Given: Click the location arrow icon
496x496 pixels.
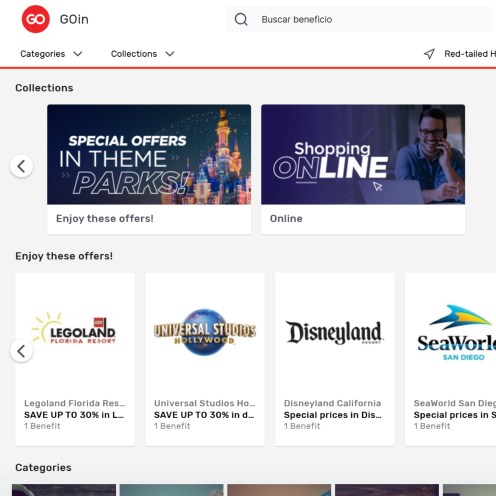Looking at the screenshot, I should coord(429,54).
